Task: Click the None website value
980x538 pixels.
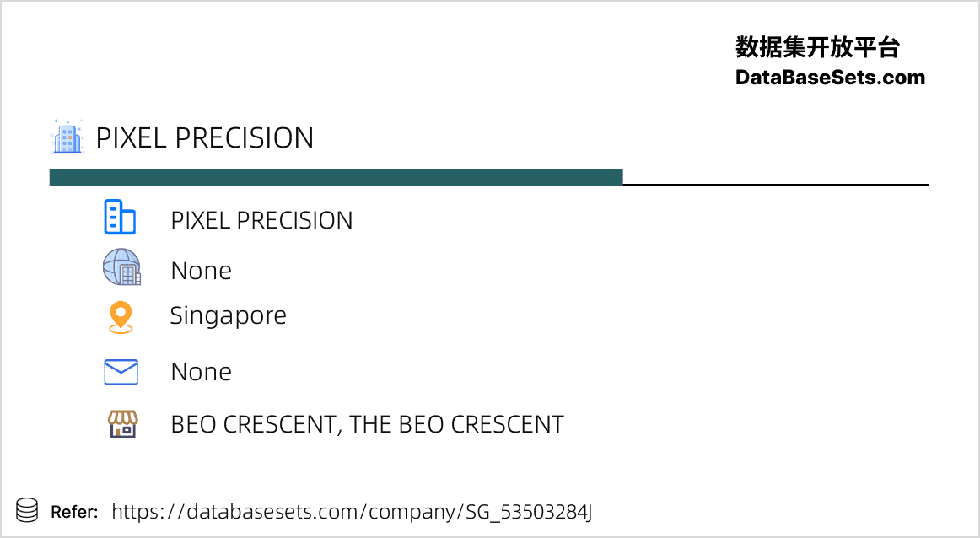Action: point(202,271)
